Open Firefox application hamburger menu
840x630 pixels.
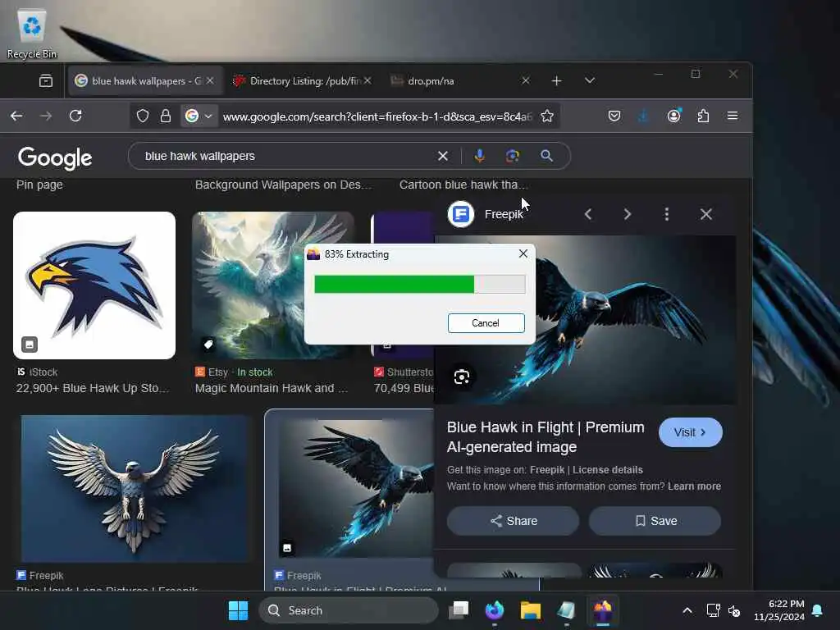[733, 116]
